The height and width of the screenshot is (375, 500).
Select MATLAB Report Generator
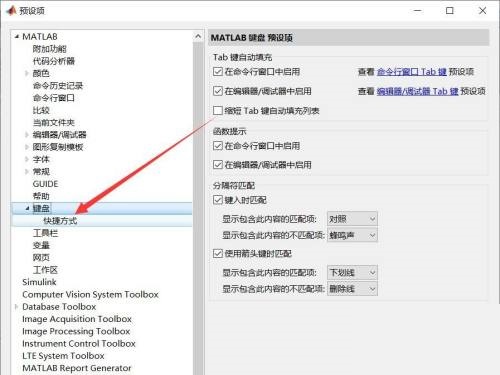[77, 368]
